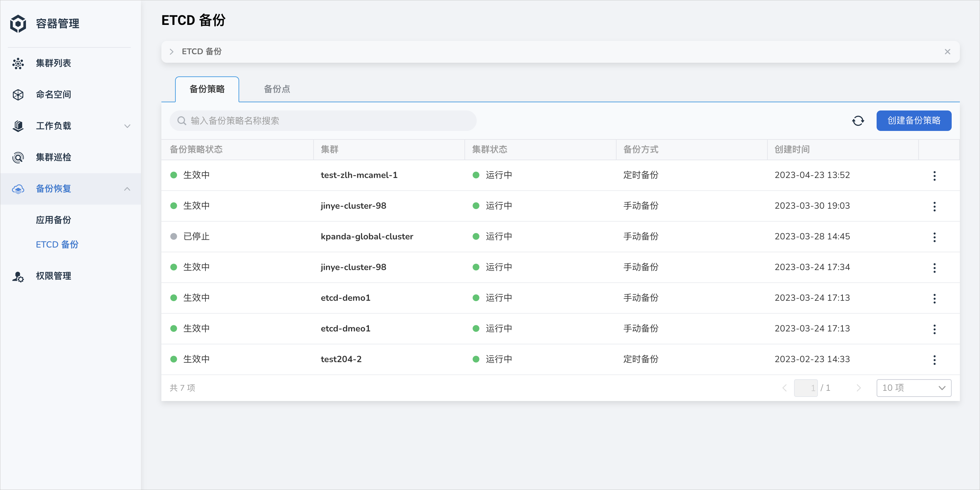Open 命名空间 in the sidebar
The height and width of the screenshot is (490, 980).
53,95
